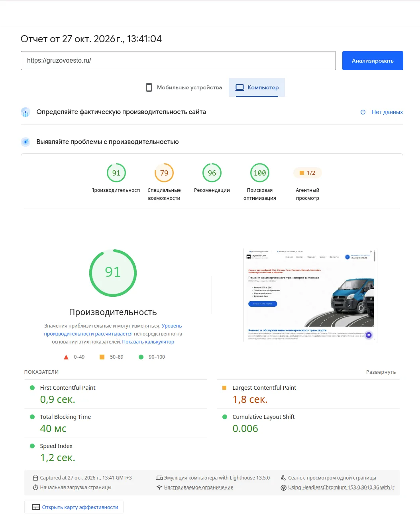Screen dimensions: 420x515
Task: Click Открыть карту эффективности button
Action: click(x=74, y=507)
